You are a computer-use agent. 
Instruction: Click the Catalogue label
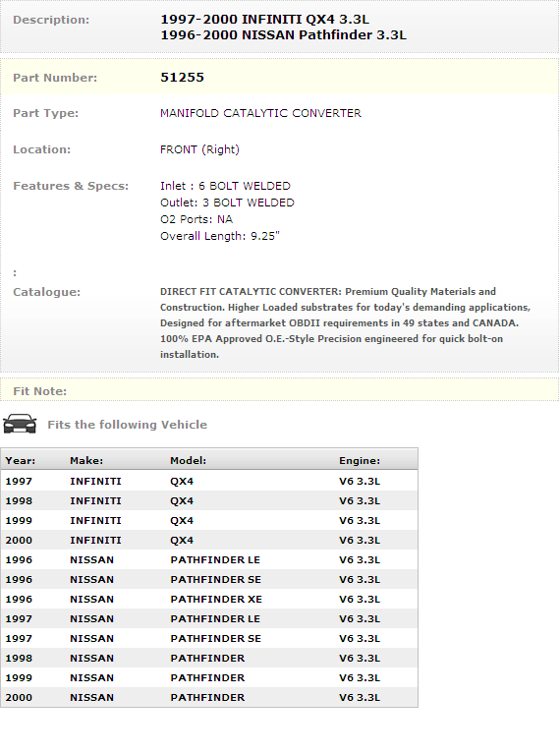pyautogui.click(x=46, y=292)
